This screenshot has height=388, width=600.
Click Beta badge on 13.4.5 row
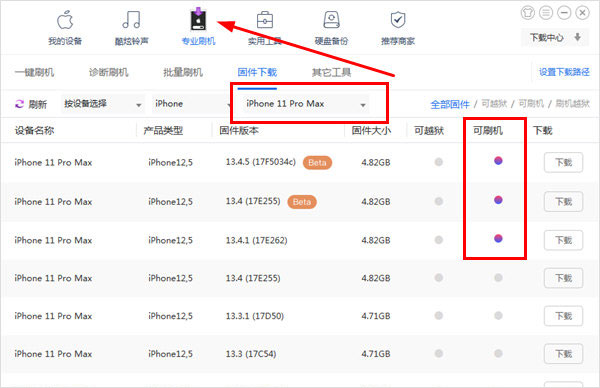pos(317,163)
